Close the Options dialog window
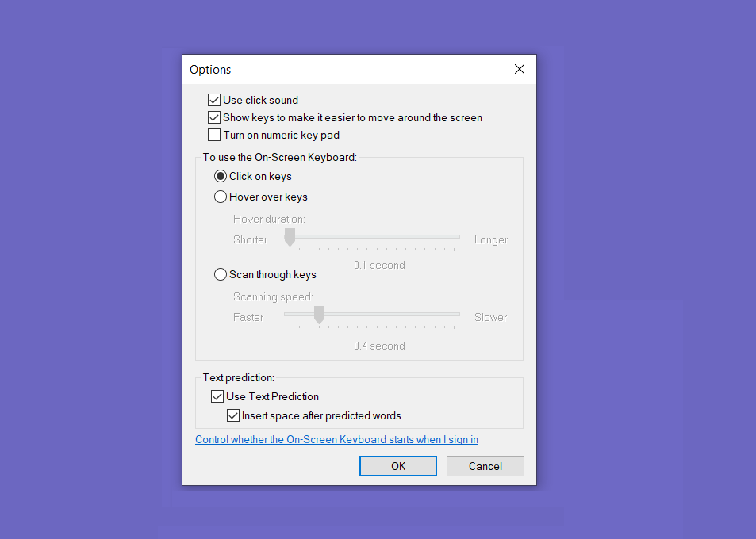The image size is (756, 539). [520, 70]
